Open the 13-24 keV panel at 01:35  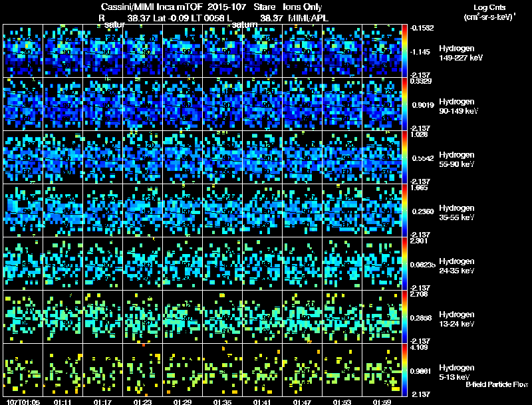point(223,317)
